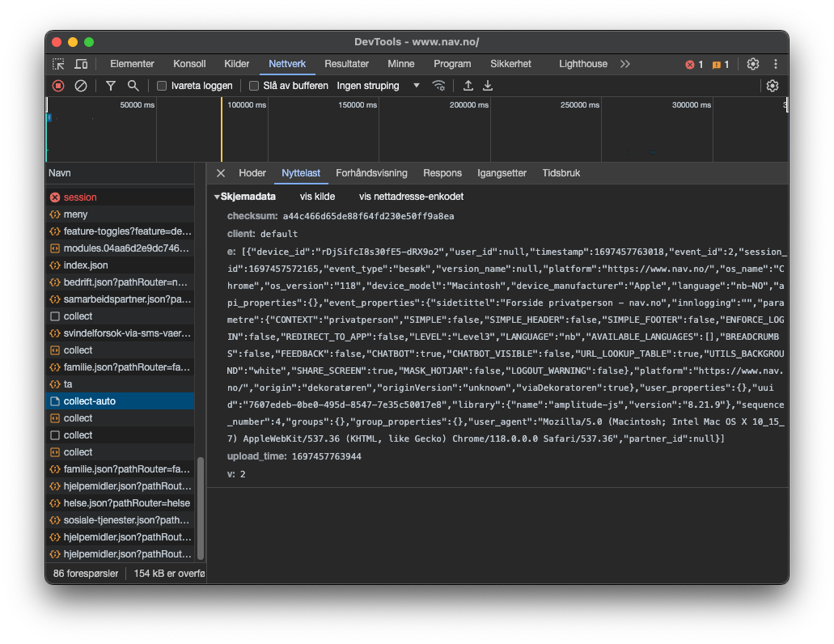Select the sosiale-tjenester.json request row
The image size is (834, 644).
121,520
